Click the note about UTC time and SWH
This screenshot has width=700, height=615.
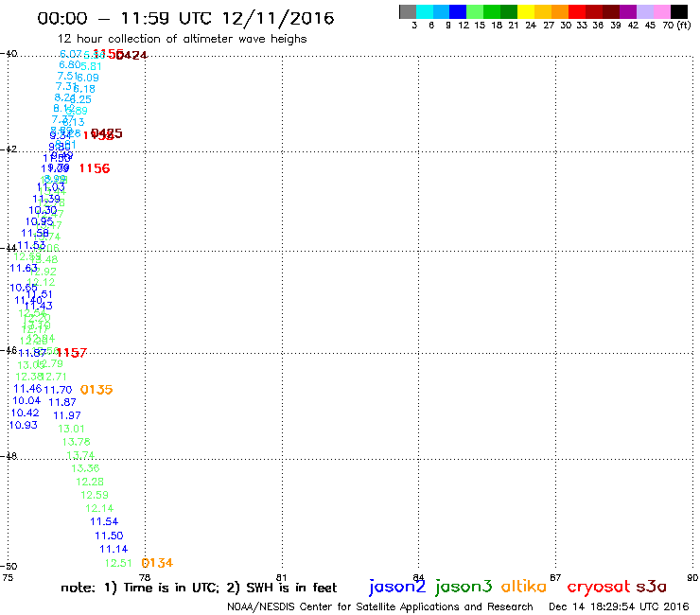[199, 588]
